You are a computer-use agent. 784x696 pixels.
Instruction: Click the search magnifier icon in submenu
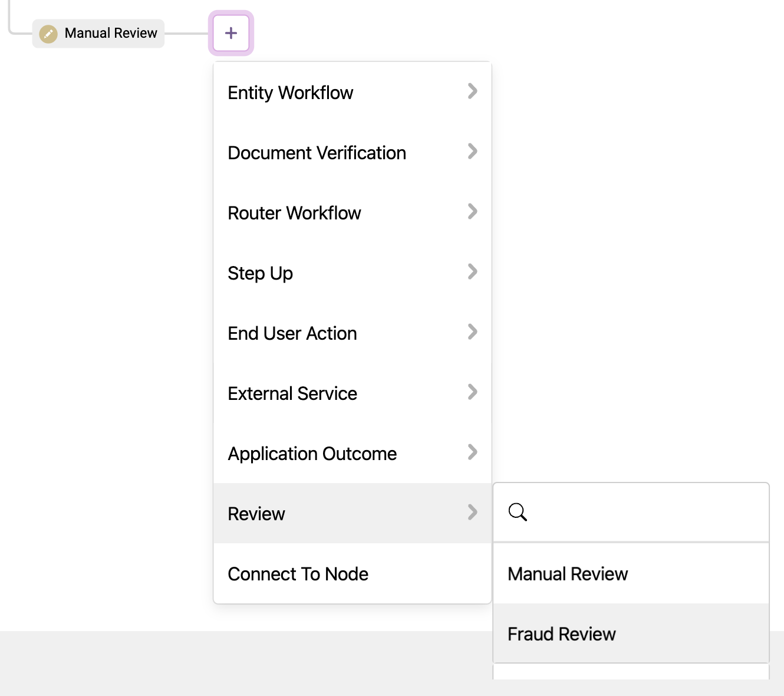(x=518, y=512)
